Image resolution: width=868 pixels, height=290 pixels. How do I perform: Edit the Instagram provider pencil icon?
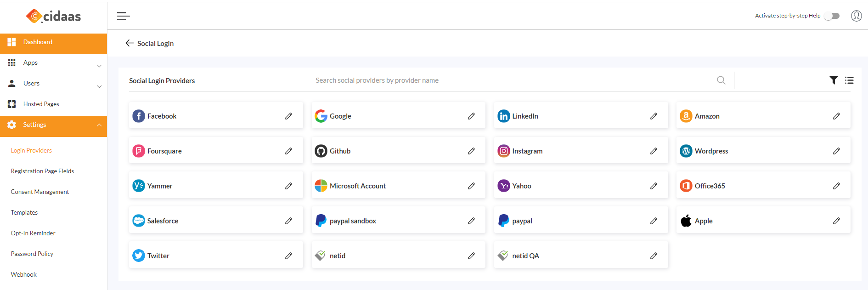[x=654, y=151]
